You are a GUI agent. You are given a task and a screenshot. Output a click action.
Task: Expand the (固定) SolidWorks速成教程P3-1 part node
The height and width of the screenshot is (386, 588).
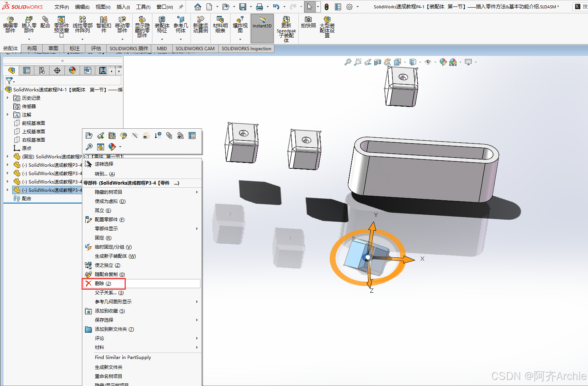pyautogui.click(x=8, y=156)
